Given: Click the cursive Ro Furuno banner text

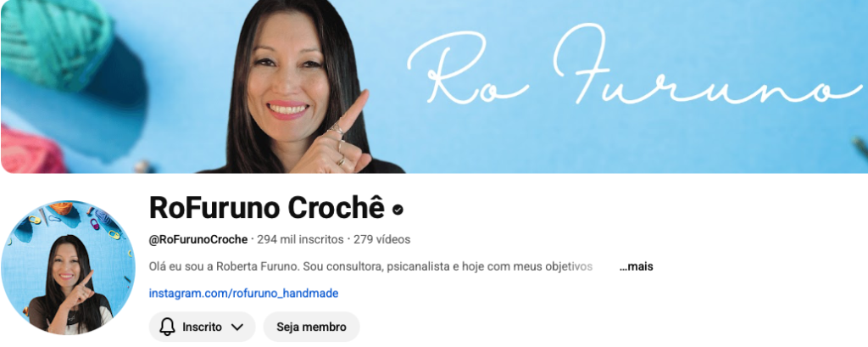Looking at the screenshot, I should click(634, 66).
